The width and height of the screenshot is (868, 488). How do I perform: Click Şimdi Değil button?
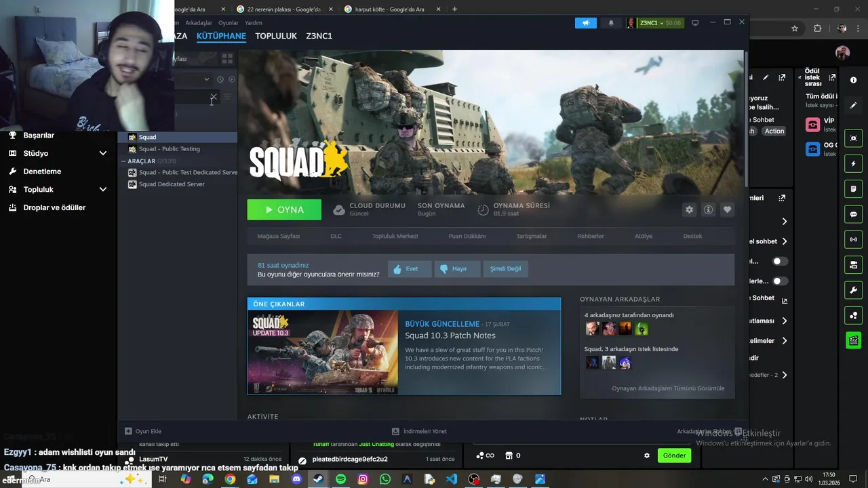click(x=506, y=269)
